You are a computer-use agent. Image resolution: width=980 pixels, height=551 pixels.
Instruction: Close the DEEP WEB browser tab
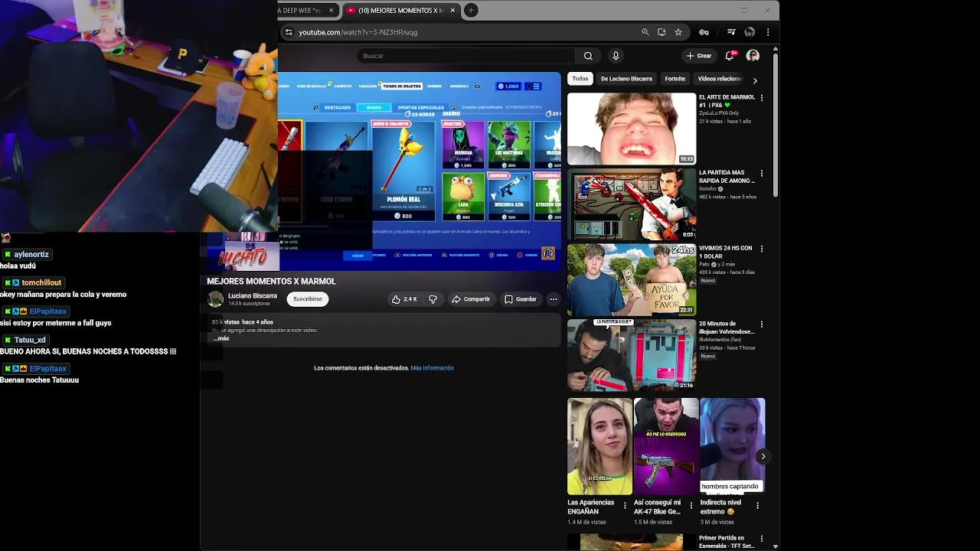pyautogui.click(x=332, y=10)
